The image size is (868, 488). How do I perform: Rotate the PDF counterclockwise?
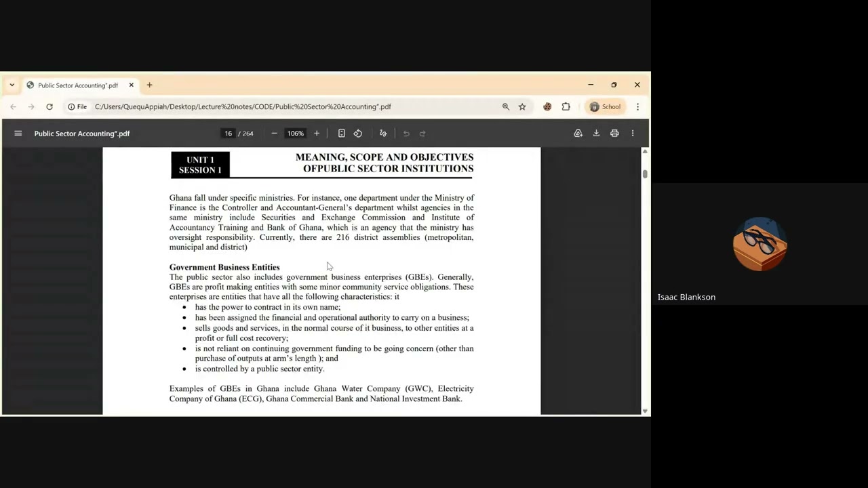point(358,134)
